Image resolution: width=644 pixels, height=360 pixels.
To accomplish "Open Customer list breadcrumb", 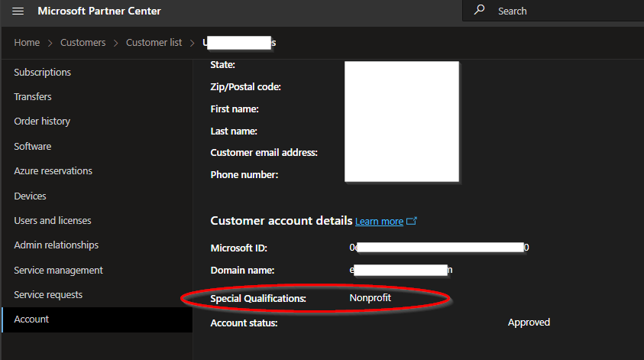I will (154, 43).
